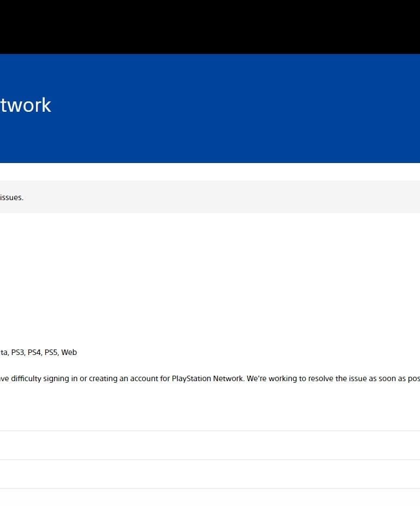Click the word "difficulty" in the outage message
This screenshot has height=506, width=420.
26,378
